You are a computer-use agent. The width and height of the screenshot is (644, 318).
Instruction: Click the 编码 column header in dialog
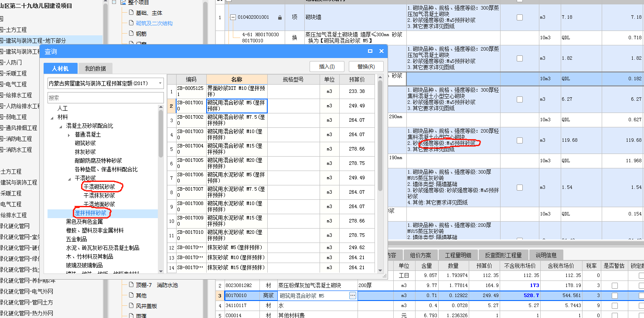pos(191,79)
